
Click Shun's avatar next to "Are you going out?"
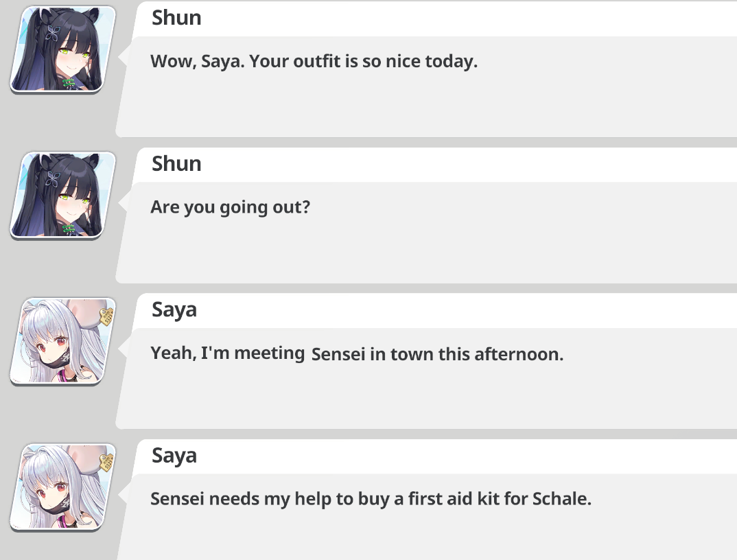pos(63,195)
